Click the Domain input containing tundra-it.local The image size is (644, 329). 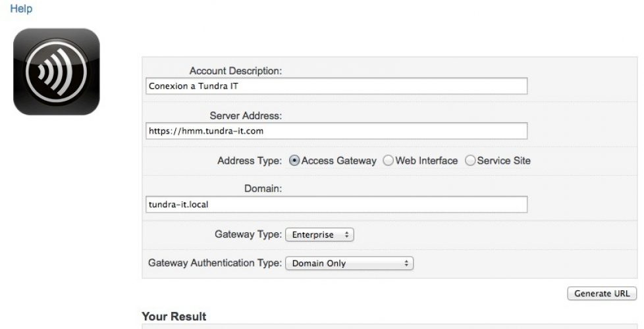[x=336, y=205]
